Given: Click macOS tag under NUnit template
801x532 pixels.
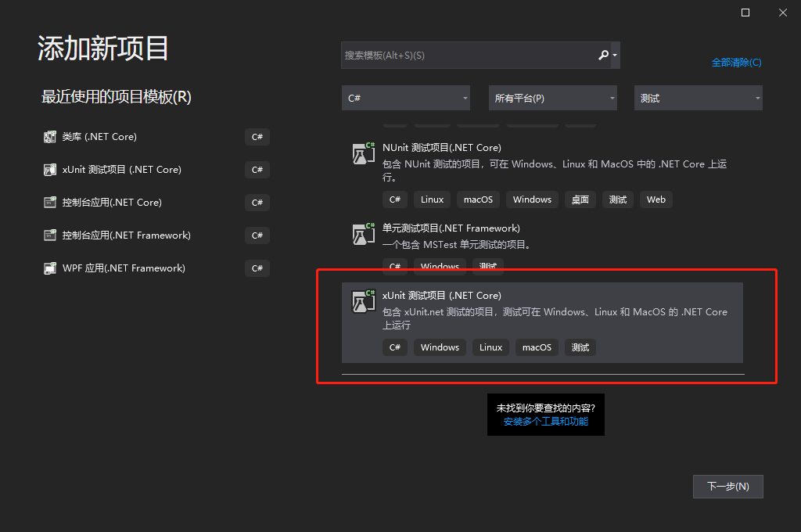Looking at the screenshot, I should pyautogui.click(x=478, y=199).
